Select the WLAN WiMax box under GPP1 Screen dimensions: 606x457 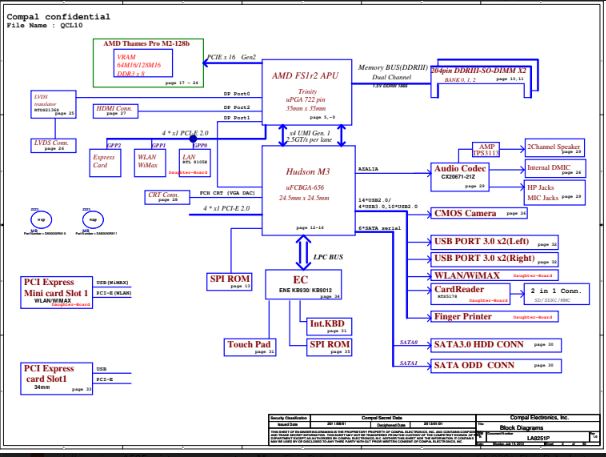[x=150, y=163]
